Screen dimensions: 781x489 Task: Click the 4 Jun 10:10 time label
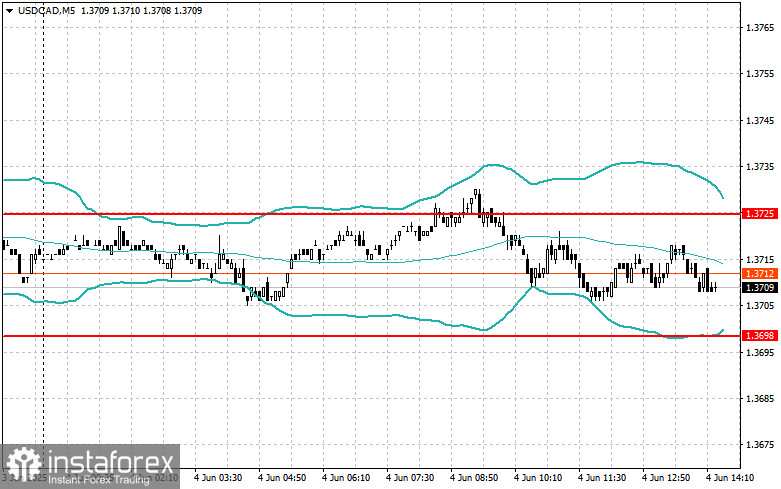(538, 478)
